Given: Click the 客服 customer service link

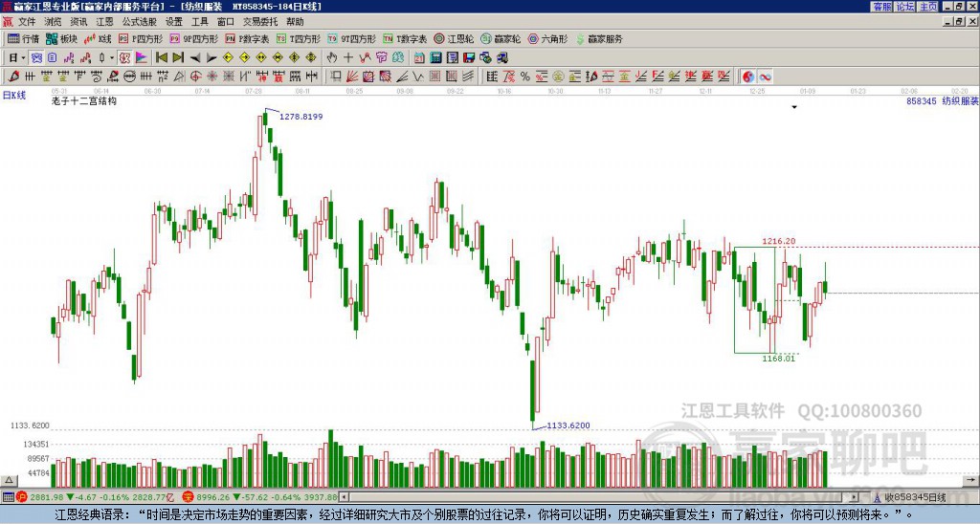Looking at the screenshot, I should (881, 7).
